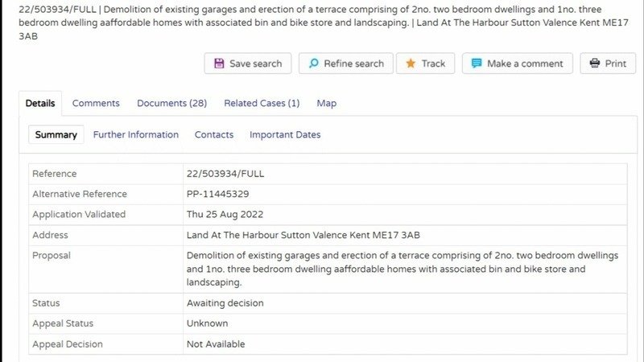Image resolution: width=644 pixels, height=362 pixels.
Task: Open the Details tab
Action: coord(40,103)
